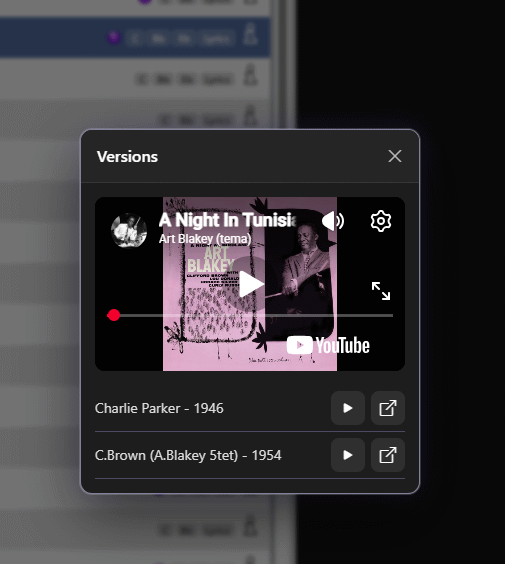Mute the YouTube player volume
The width and height of the screenshot is (505, 564).
point(333,220)
